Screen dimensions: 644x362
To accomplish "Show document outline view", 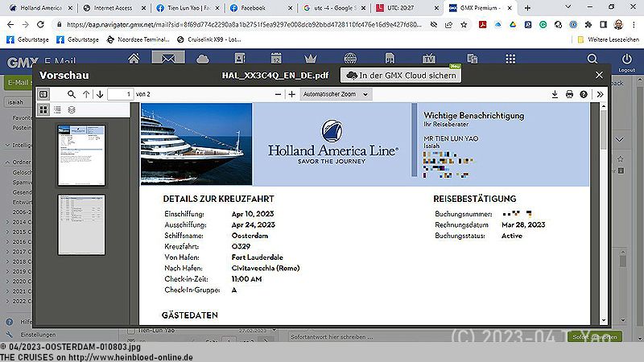I will 57,109.
